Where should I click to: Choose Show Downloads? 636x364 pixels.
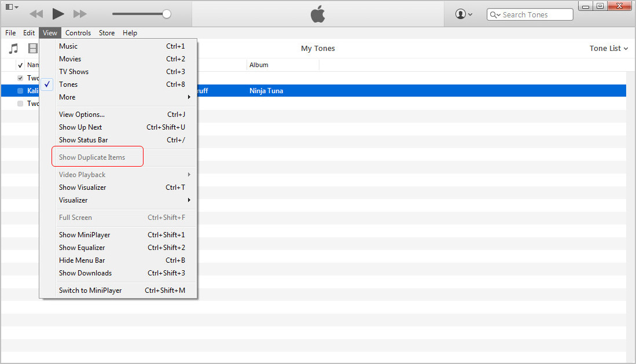click(x=119, y=273)
